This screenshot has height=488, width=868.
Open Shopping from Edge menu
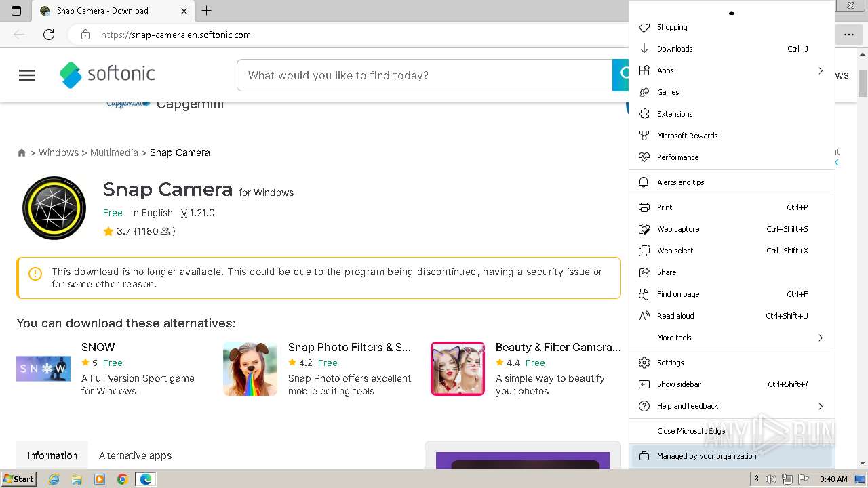(732, 27)
